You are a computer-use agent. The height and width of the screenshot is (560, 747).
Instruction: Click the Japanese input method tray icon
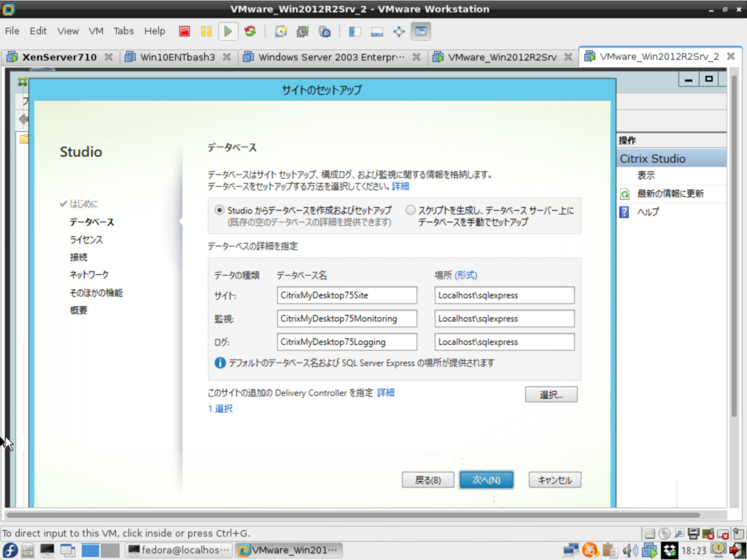pyautogui.click(x=590, y=551)
